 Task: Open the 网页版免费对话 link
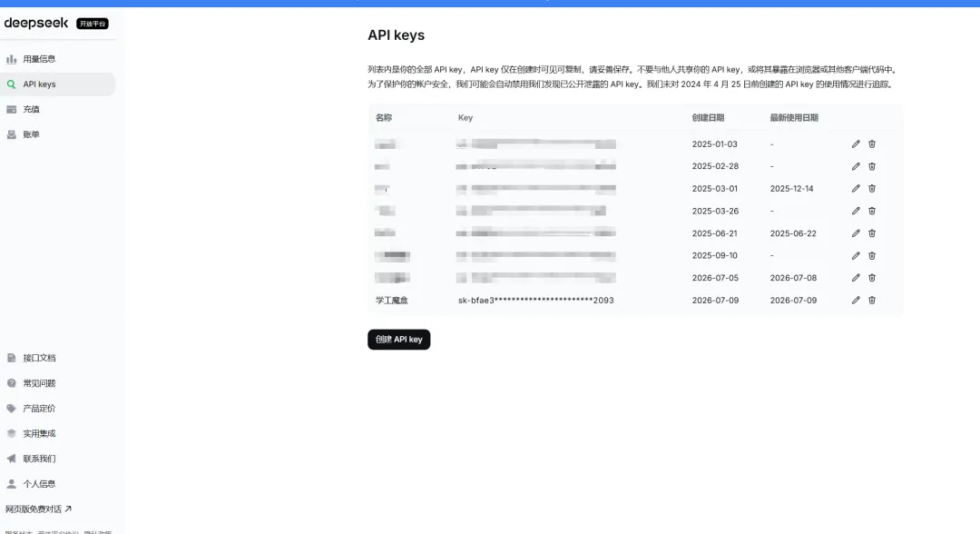(x=38, y=509)
